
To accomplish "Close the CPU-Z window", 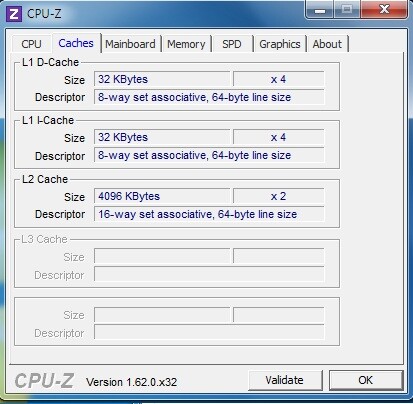I will (x=384, y=10).
